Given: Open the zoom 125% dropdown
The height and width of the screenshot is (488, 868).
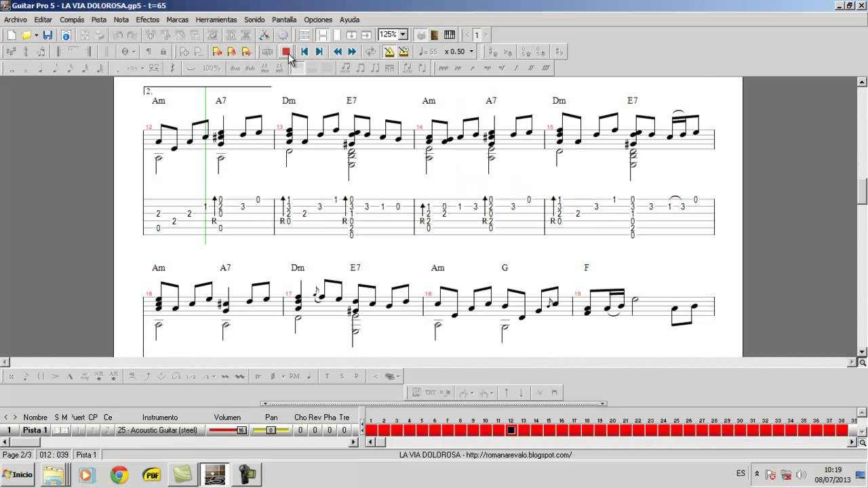Looking at the screenshot, I should point(403,35).
